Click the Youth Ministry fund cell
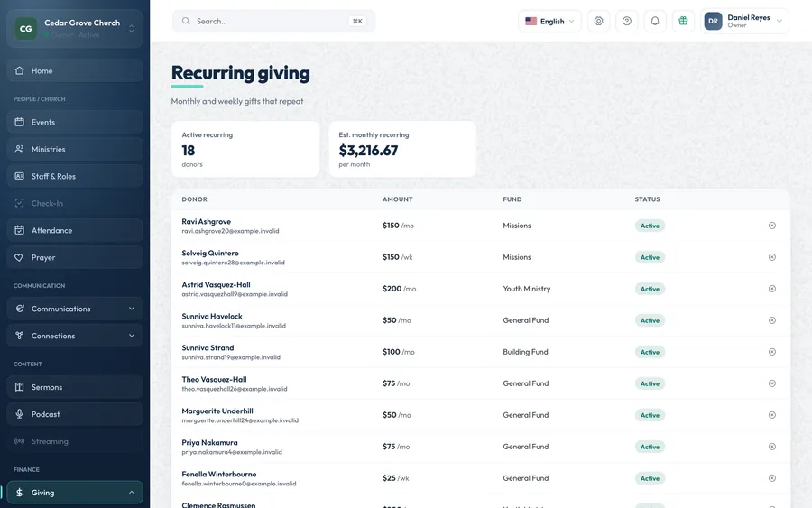The image size is (812, 508). tap(527, 289)
